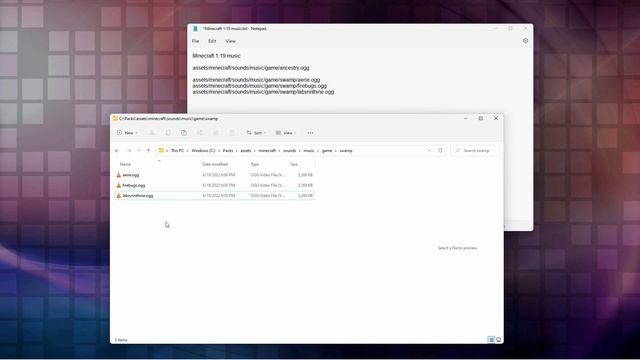Open the Edit menu in Notepad

click(212, 41)
